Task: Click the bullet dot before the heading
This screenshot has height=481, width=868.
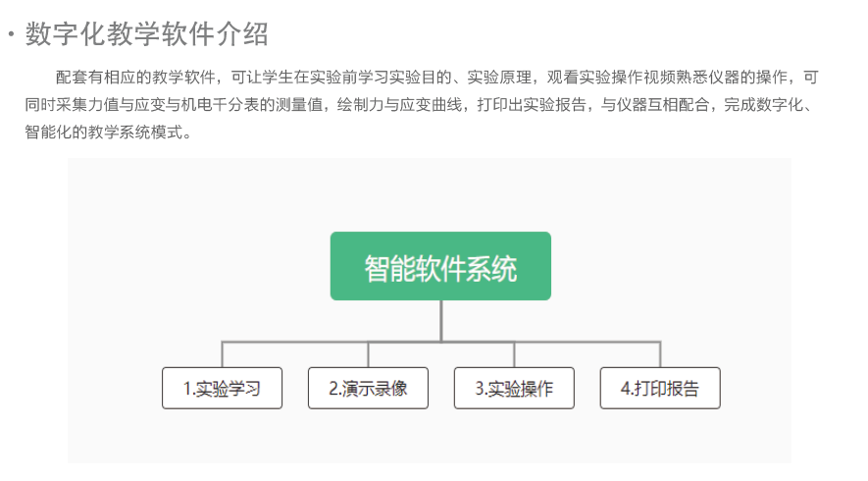Action: pyautogui.click(x=11, y=36)
